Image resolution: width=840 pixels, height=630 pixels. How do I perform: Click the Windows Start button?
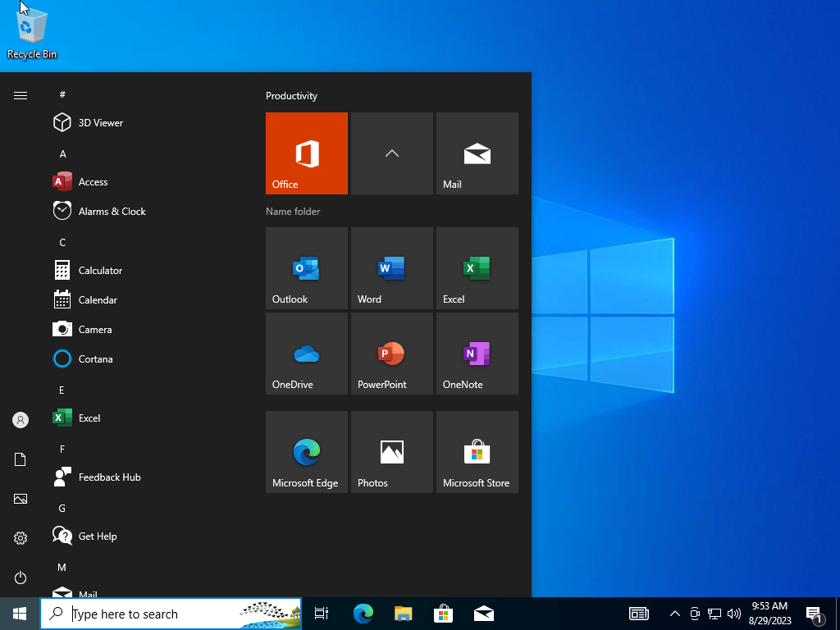coord(20,614)
